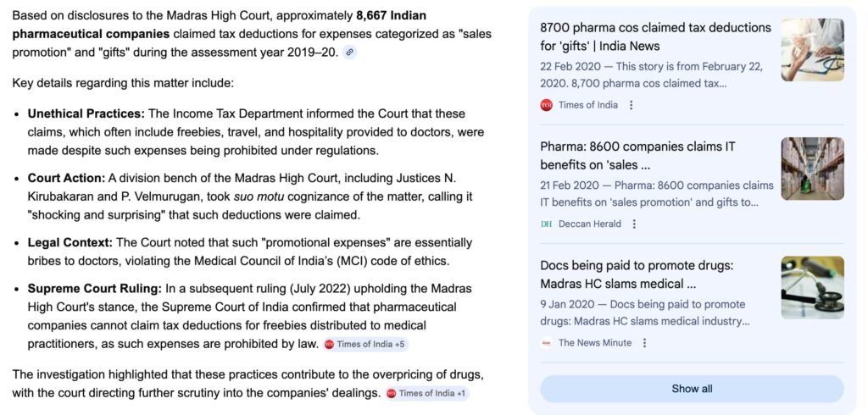Expand the Times of India +5 sources chip
This screenshot has width=868, height=415.
(x=365, y=345)
